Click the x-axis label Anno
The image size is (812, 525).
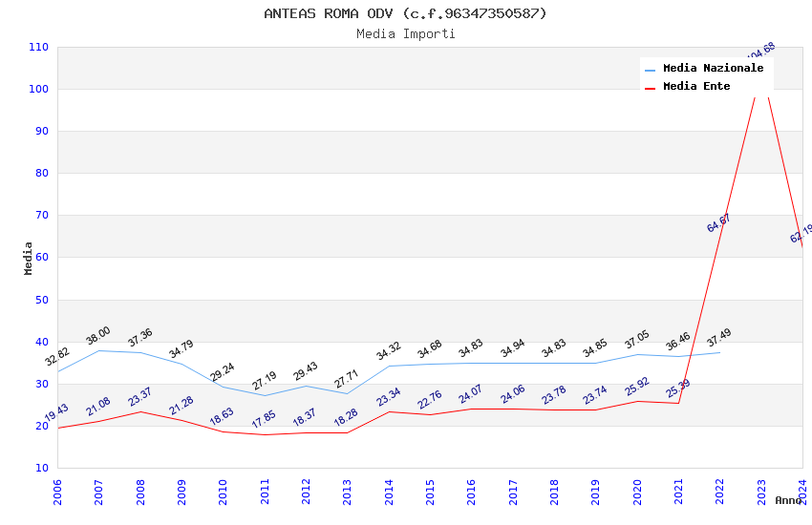[x=788, y=500]
